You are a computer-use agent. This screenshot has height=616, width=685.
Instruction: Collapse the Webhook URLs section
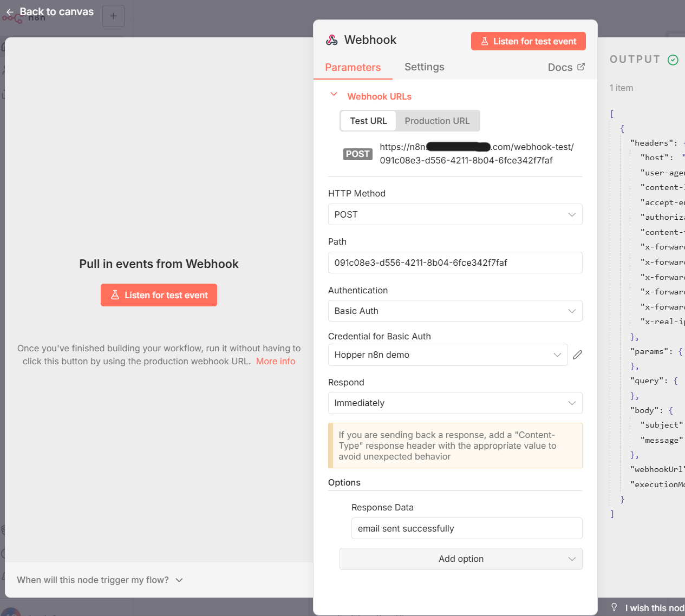pyautogui.click(x=334, y=94)
